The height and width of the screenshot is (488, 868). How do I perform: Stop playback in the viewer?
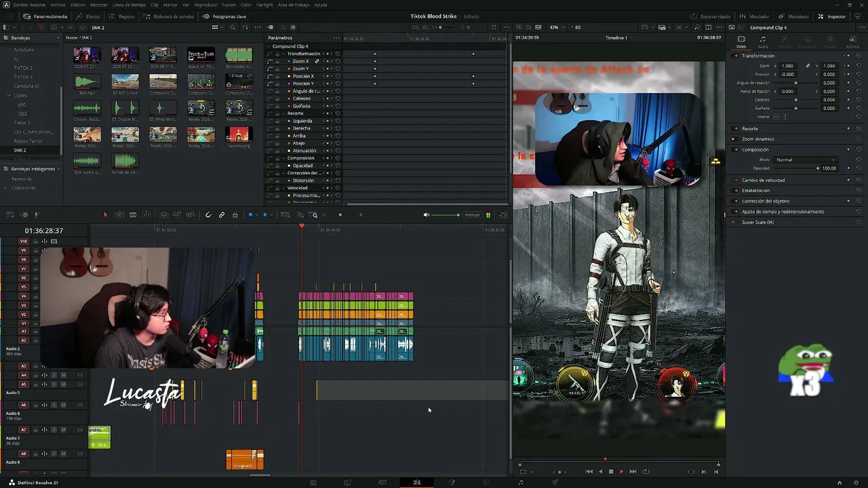(x=611, y=472)
